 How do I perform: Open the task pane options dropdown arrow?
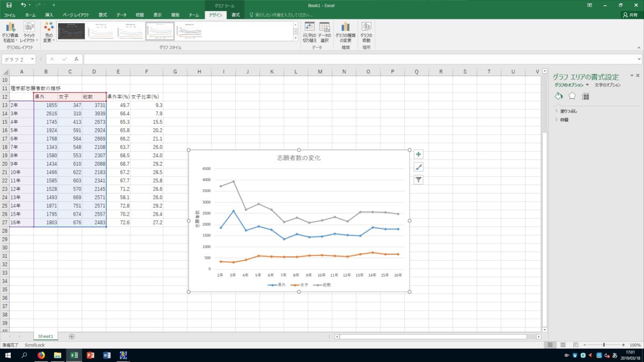tap(632, 76)
